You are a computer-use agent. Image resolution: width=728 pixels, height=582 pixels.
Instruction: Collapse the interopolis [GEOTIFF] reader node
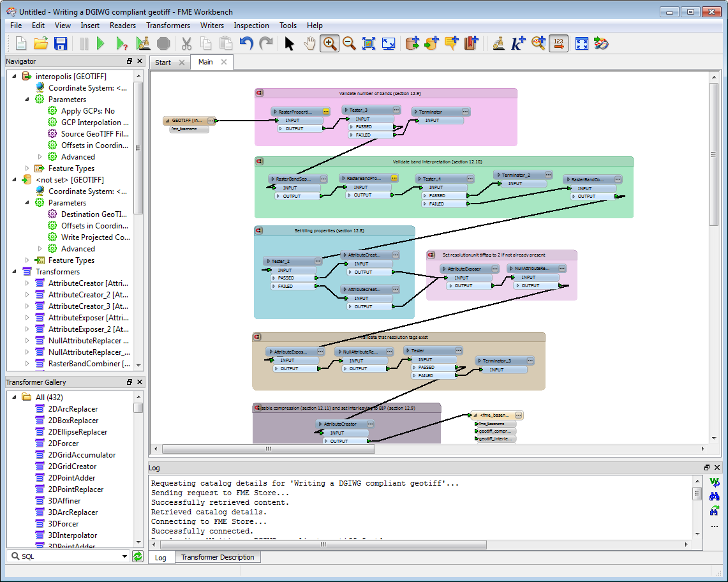pos(15,76)
